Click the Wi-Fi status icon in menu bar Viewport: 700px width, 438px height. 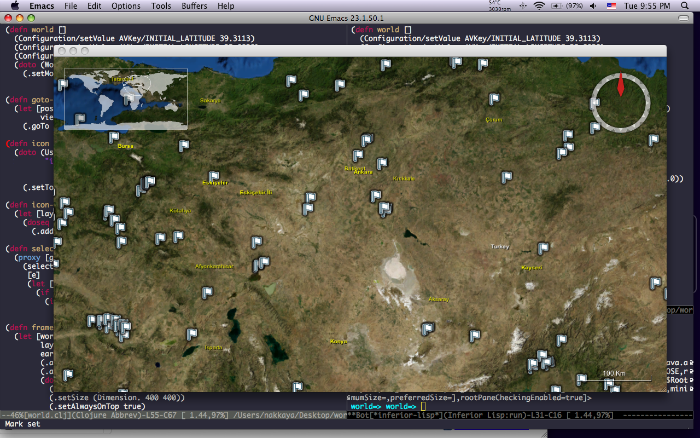point(539,6)
